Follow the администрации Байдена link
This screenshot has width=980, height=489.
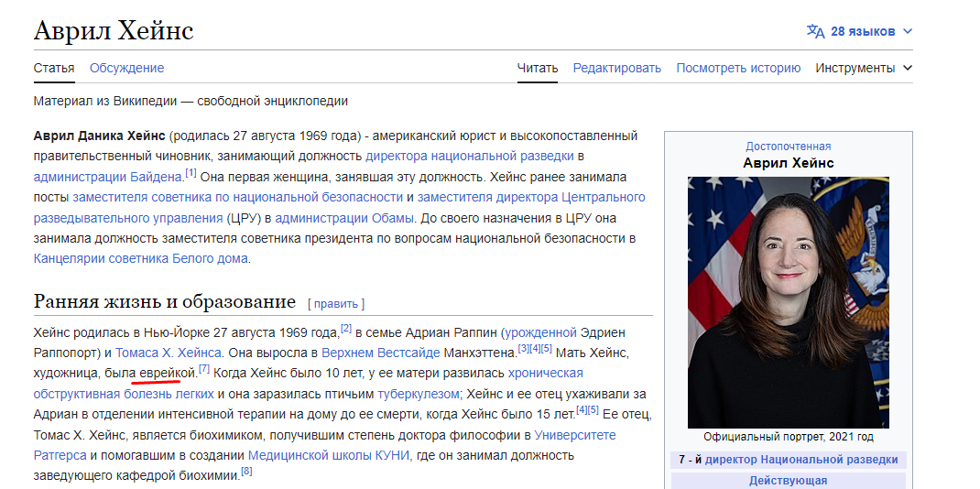click(108, 177)
